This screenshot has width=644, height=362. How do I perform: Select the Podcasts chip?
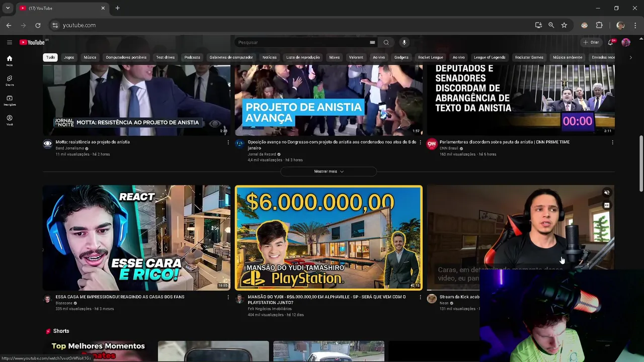pos(192,57)
